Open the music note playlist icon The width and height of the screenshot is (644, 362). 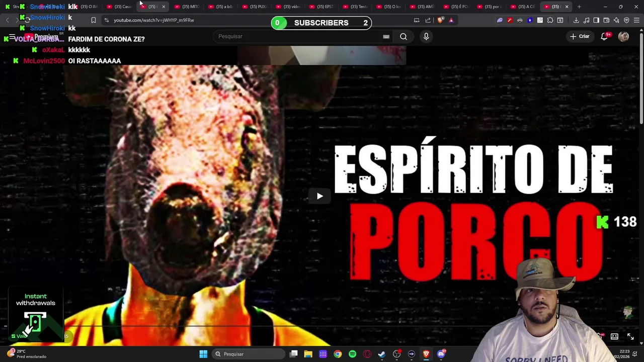tap(586, 20)
